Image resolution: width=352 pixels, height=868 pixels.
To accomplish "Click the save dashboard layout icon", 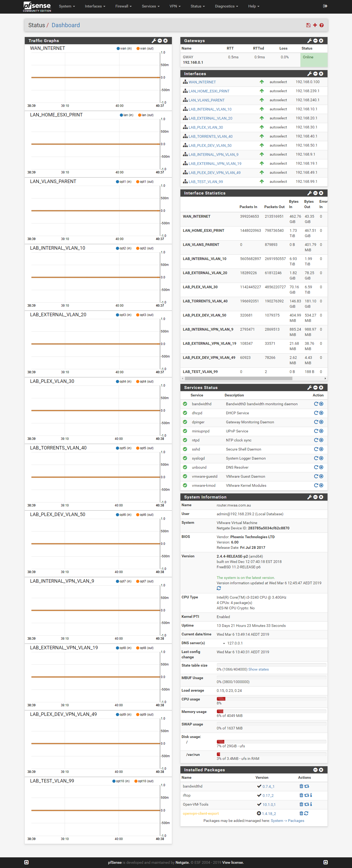I will 308,25.
